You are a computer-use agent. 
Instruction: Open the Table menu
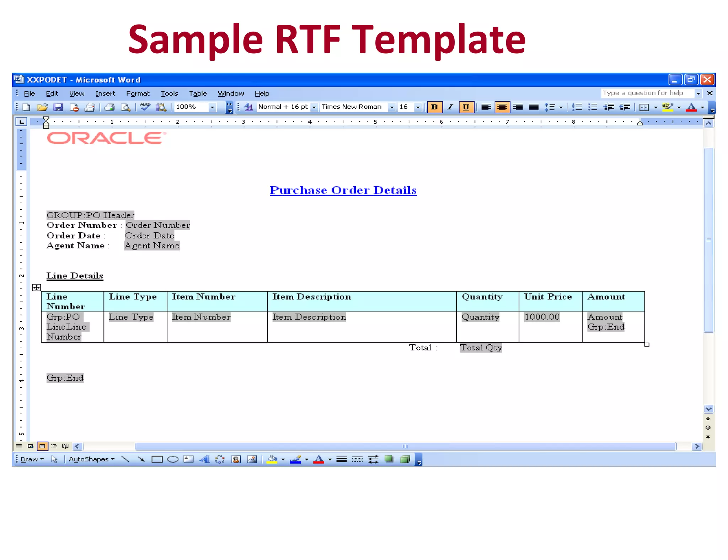coord(198,93)
